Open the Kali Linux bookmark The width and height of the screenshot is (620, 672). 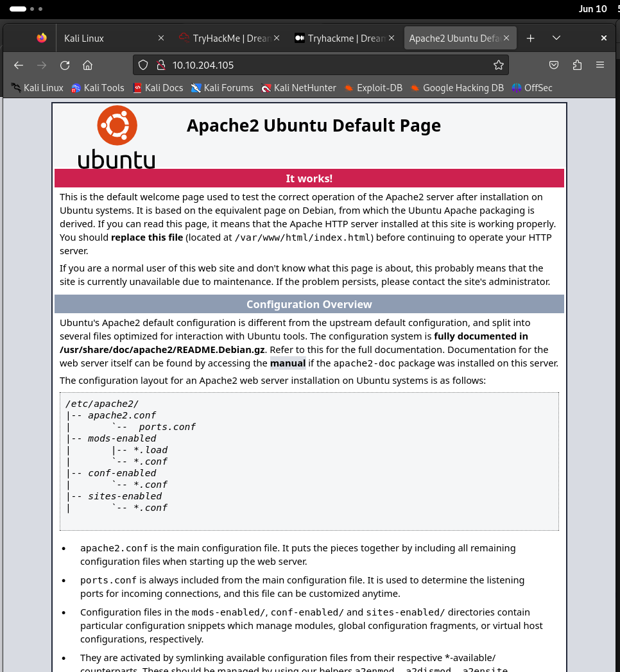click(x=37, y=88)
